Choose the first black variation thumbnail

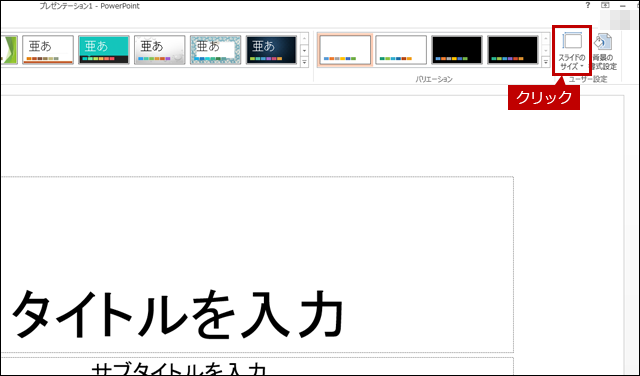[x=457, y=50]
